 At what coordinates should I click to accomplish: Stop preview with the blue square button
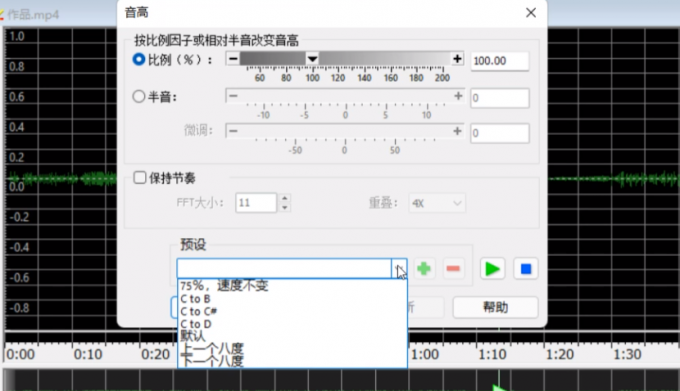click(x=526, y=269)
